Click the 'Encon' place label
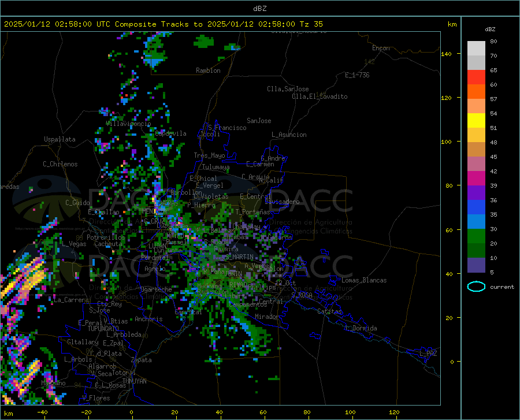Image resolution: width=520 pixels, height=420 pixels. (x=381, y=48)
